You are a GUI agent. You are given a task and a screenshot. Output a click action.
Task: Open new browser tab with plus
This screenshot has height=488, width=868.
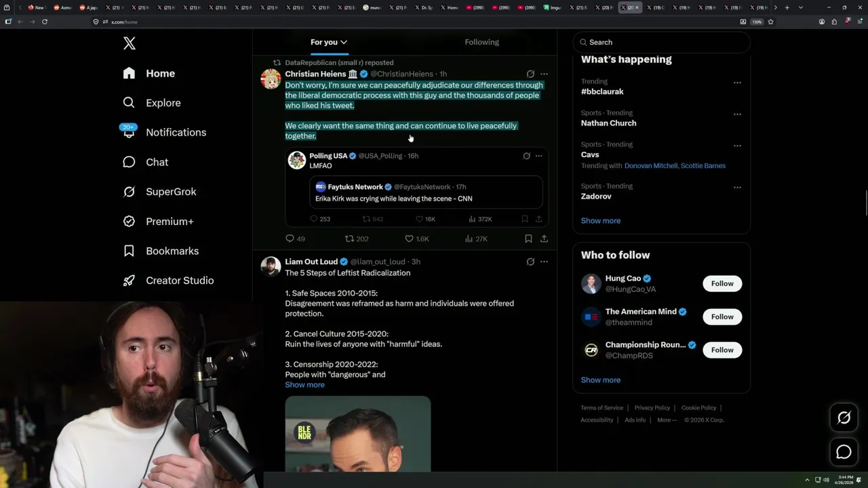tap(787, 7)
